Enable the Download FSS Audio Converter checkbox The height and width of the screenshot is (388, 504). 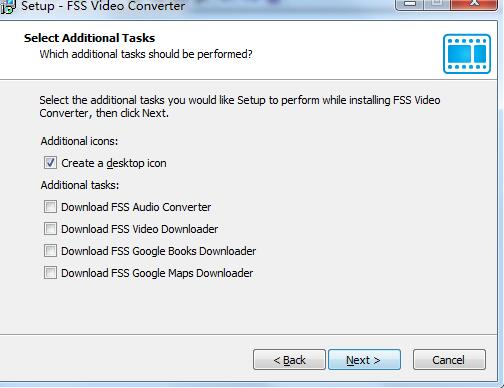[x=50, y=207]
